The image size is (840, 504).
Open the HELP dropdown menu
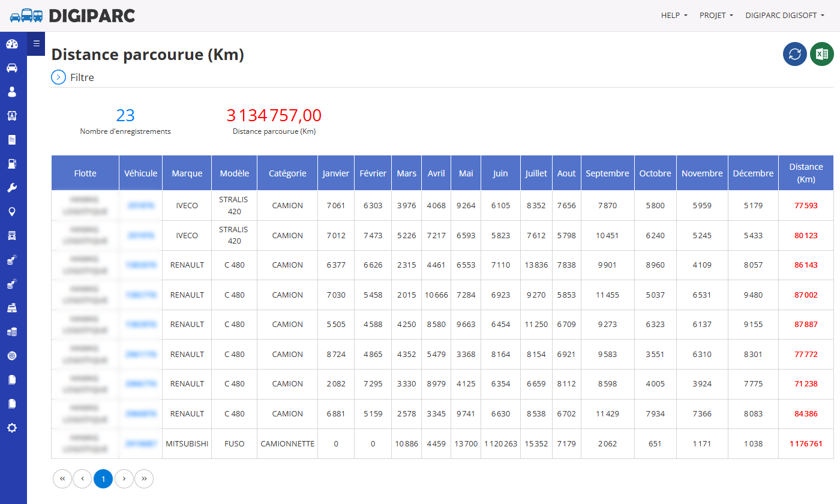coord(674,16)
